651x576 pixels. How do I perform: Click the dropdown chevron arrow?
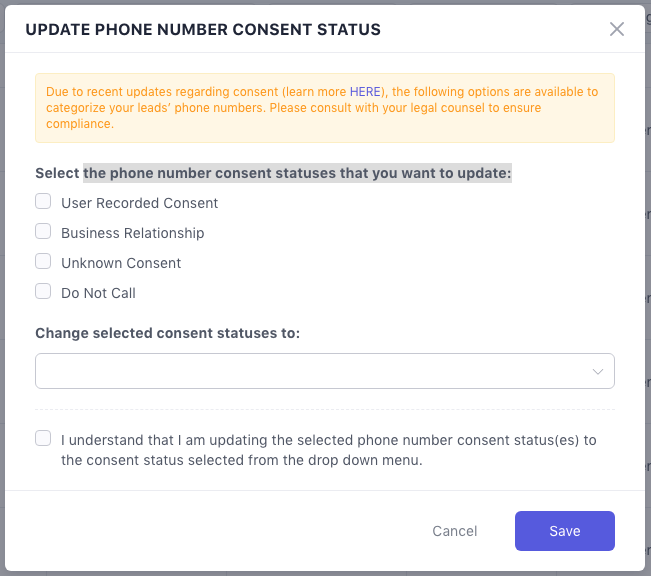[598, 371]
